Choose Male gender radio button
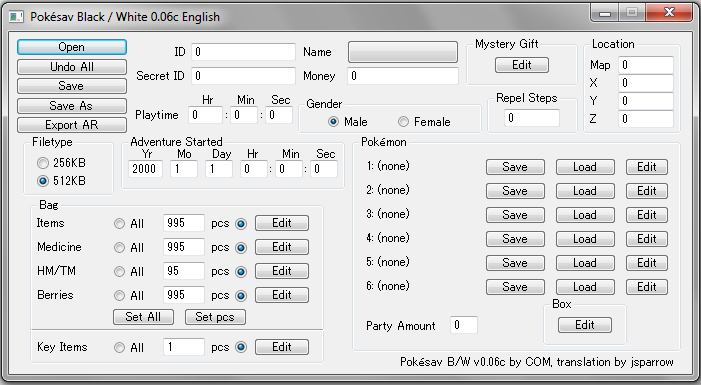 tap(333, 122)
